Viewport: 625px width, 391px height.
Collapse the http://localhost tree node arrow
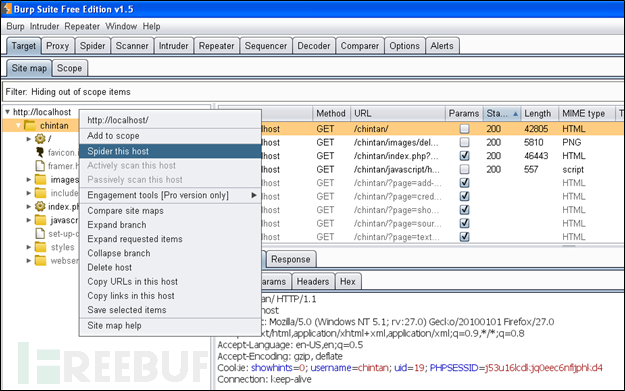[8, 112]
